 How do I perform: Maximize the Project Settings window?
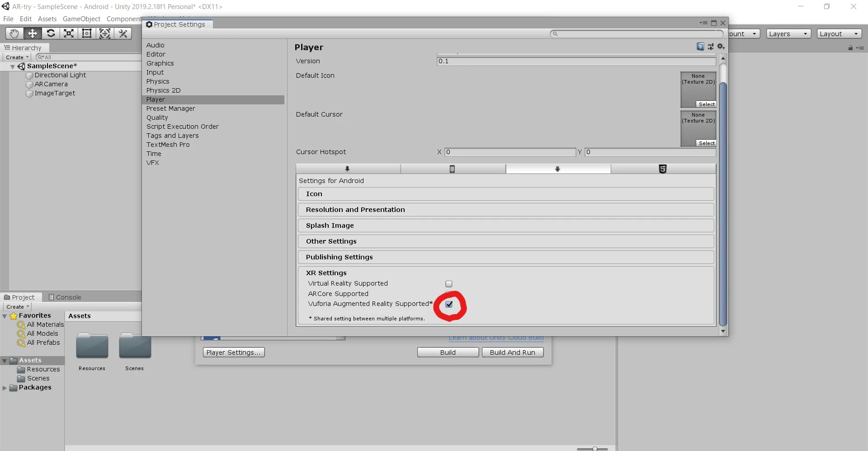pos(714,23)
